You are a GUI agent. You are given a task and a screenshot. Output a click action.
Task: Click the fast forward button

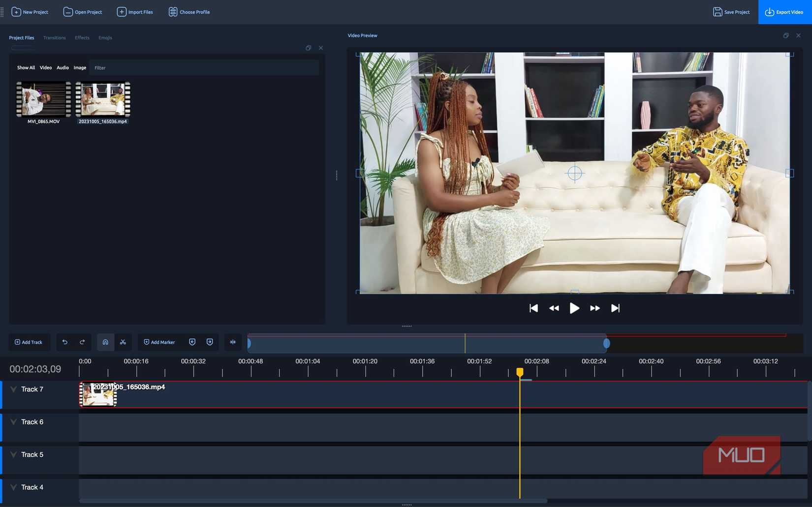[594, 308]
